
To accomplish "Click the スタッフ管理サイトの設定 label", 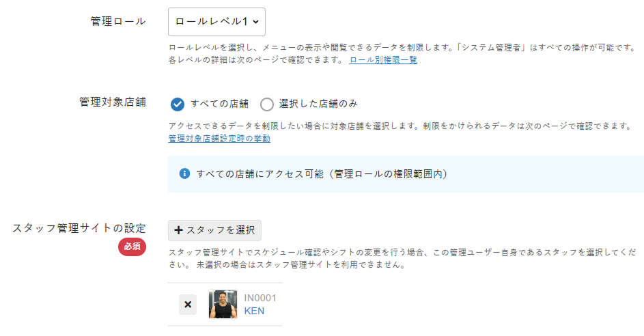I will click(x=79, y=229).
